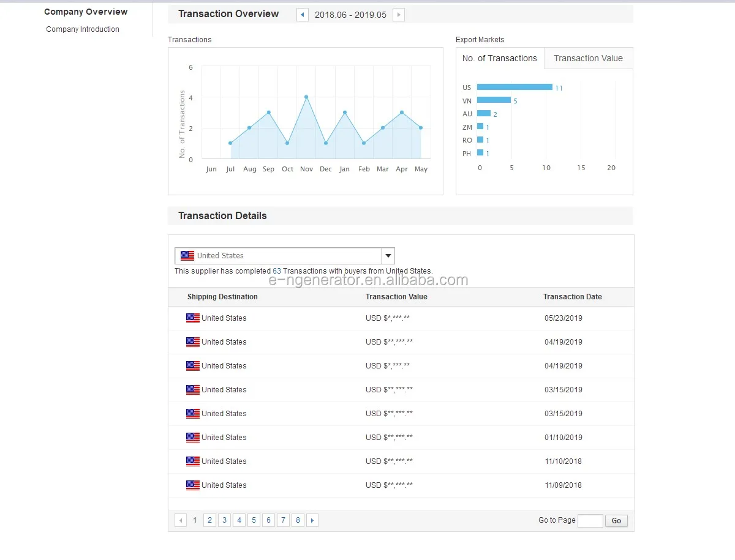Switch to Transaction Value tab
This screenshot has width=735, height=560.
click(x=588, y=58)
